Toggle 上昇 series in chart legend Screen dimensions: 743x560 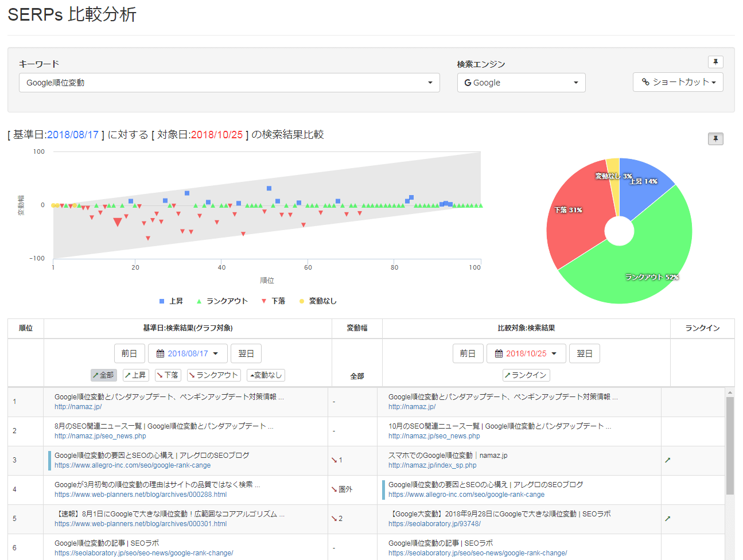pos(171,301)
